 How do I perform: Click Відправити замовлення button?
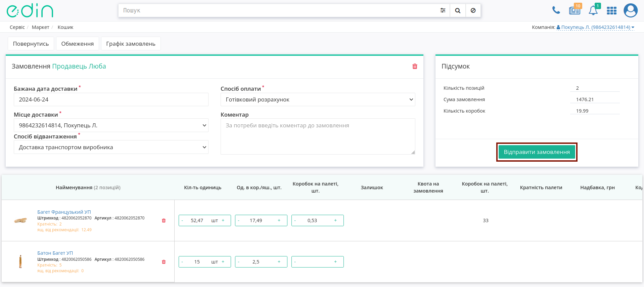point(537,152)
